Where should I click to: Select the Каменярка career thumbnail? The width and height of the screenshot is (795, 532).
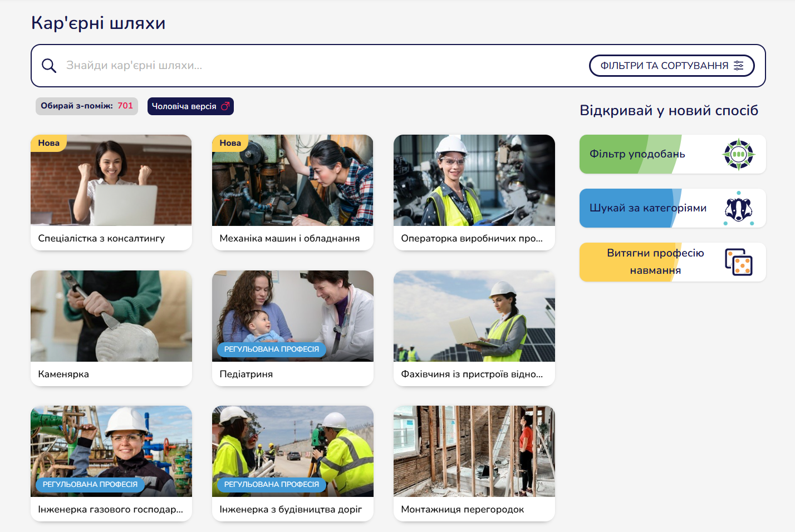coord(111,316)
